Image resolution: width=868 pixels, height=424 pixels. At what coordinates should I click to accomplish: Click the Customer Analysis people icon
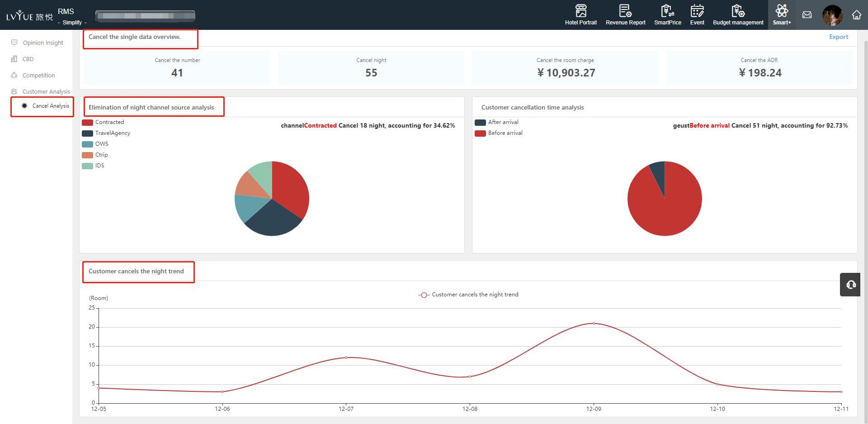tap(14, 91)
